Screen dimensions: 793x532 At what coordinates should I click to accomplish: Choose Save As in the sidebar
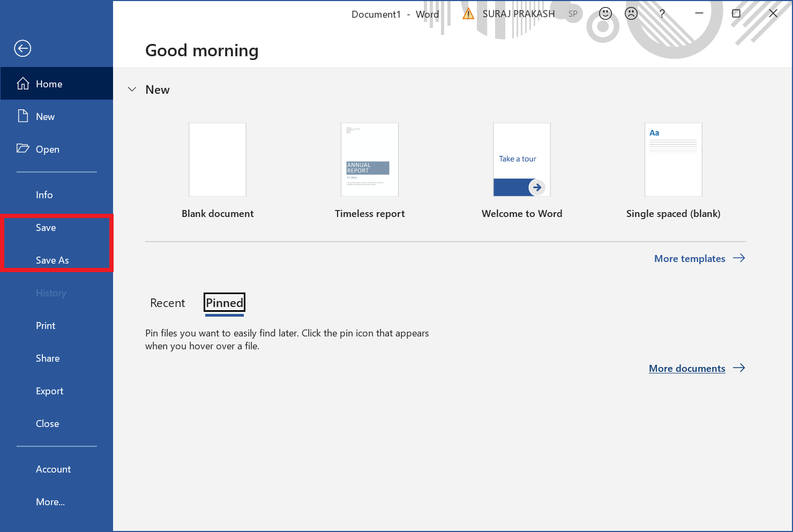53,260
